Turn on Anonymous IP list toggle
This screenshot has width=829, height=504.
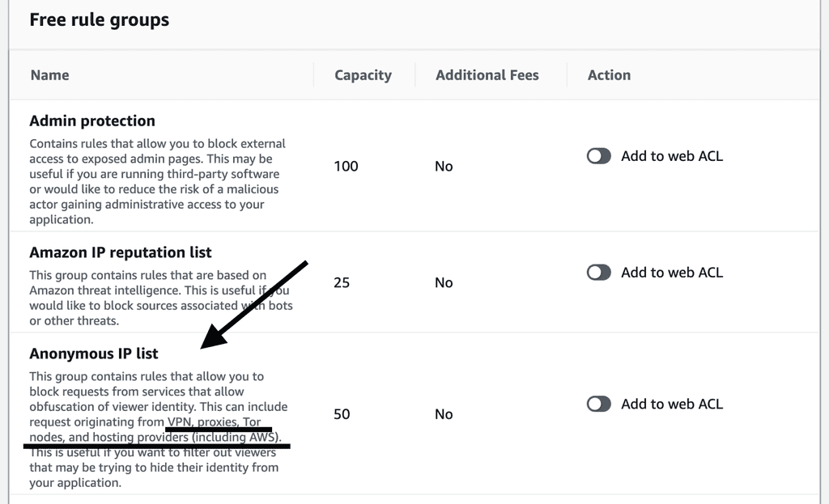(599, 404)
